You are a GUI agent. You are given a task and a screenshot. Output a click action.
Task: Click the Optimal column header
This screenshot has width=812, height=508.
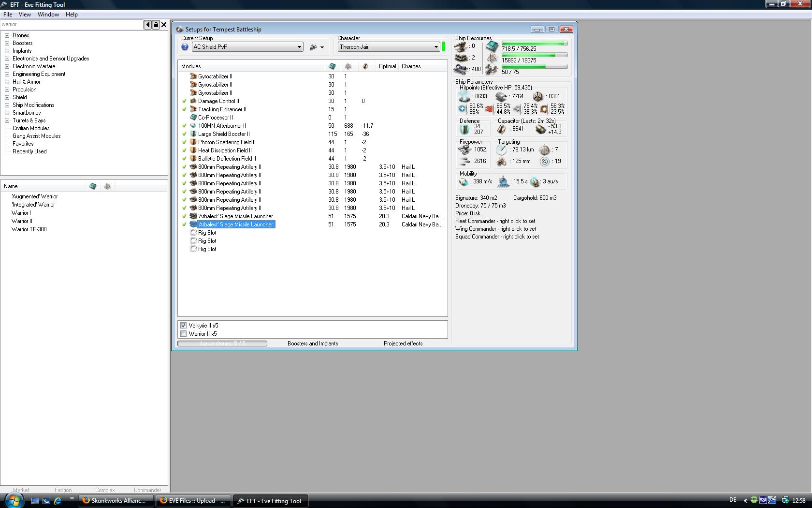click(387, 66)
